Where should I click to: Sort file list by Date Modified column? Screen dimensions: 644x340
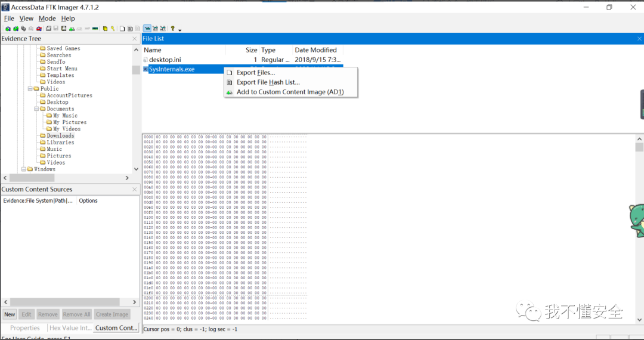tap(317, 50)
